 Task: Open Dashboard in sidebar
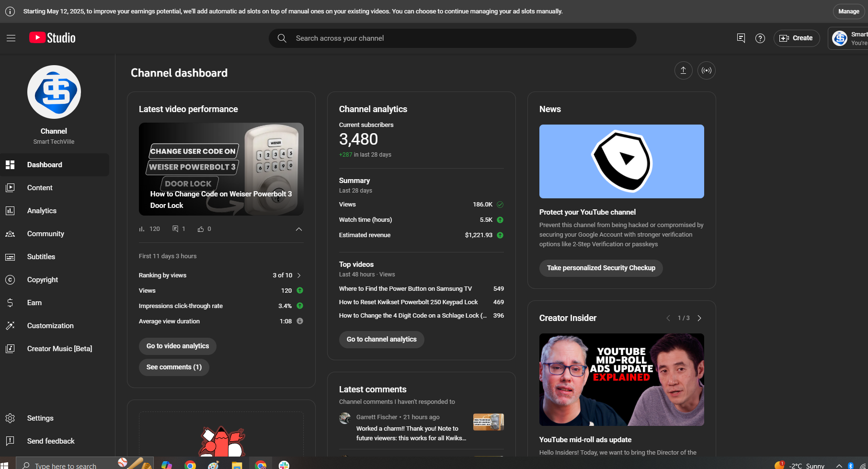(x=55, y=165)
